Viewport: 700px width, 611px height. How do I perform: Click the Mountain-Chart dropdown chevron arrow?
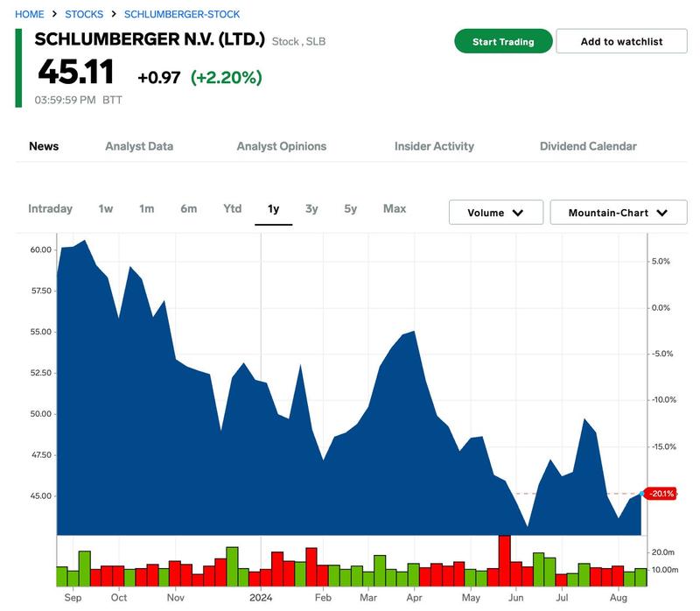click(x=662, y=213)
